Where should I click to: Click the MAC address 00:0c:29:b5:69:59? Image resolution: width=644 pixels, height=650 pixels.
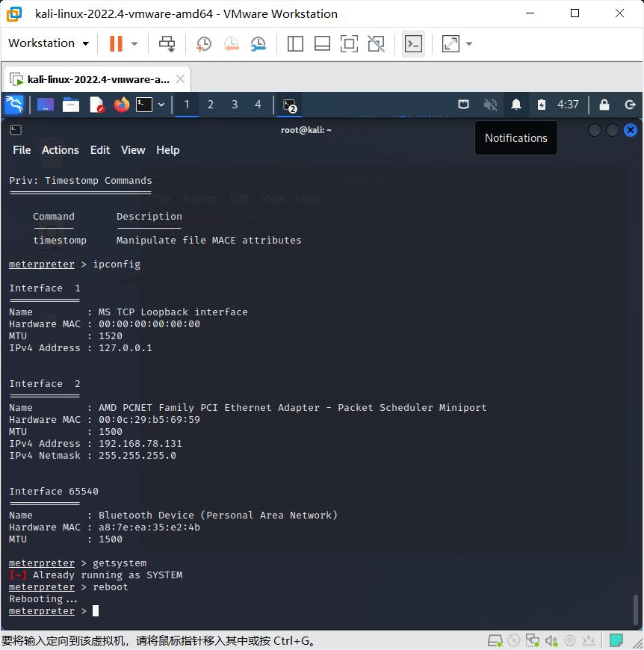(149, 420)
